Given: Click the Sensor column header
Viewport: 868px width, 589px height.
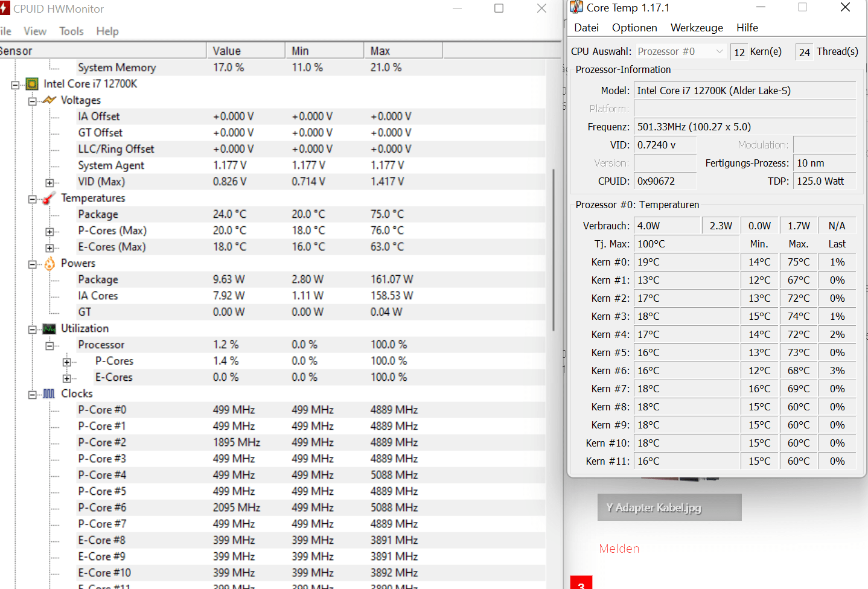Looking at the screenshot, I should pos(103,51).
